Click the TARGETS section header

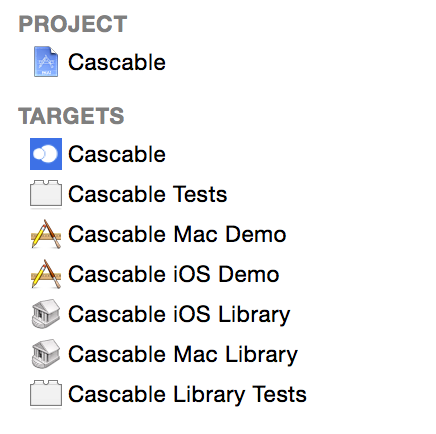point(71,116)
